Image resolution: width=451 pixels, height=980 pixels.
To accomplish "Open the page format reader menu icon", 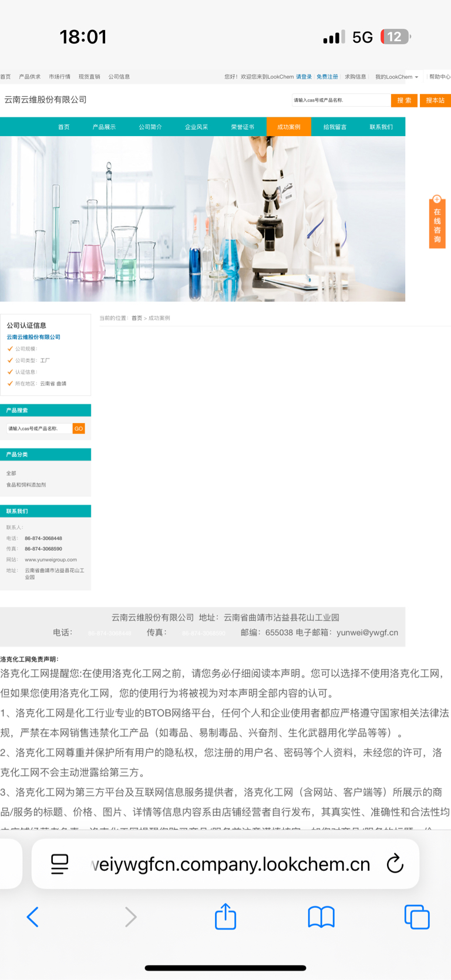I will [x=59, y=864].
